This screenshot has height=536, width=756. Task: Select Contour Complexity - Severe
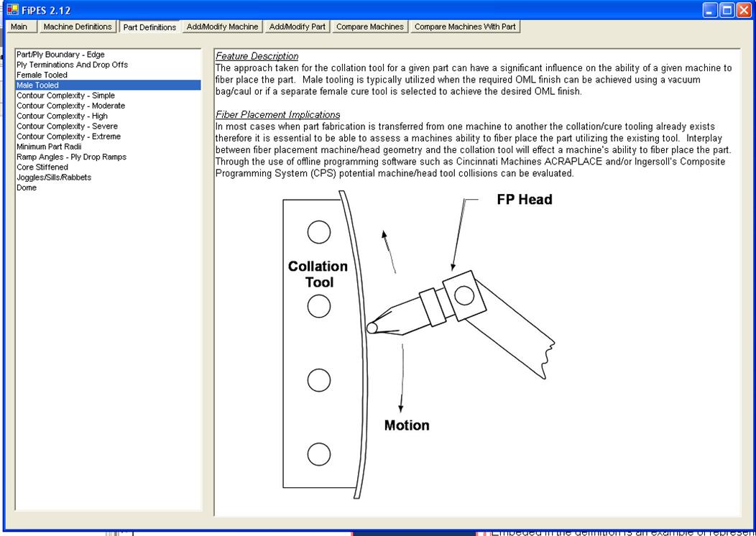[x=67, y=126]
